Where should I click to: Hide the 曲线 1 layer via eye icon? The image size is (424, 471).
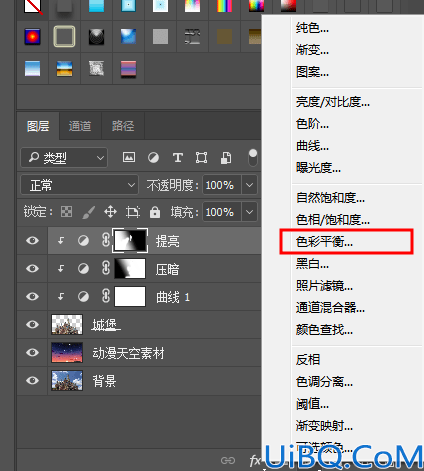(x=32, y=296)
